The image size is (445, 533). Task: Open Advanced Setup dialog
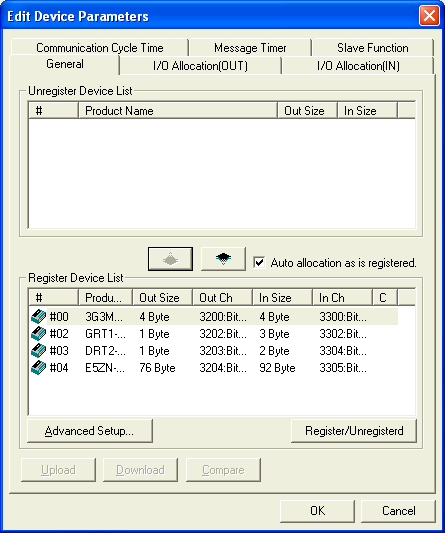90,431
